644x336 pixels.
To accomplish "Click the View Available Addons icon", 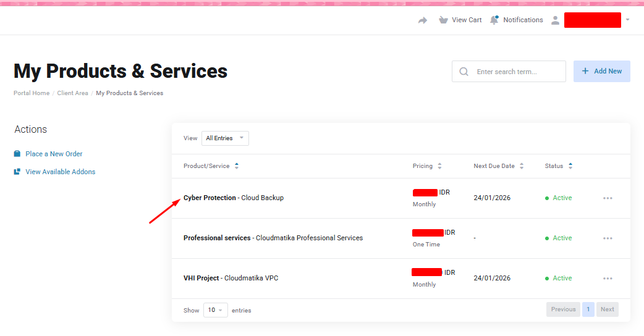I will click(17, 172).
